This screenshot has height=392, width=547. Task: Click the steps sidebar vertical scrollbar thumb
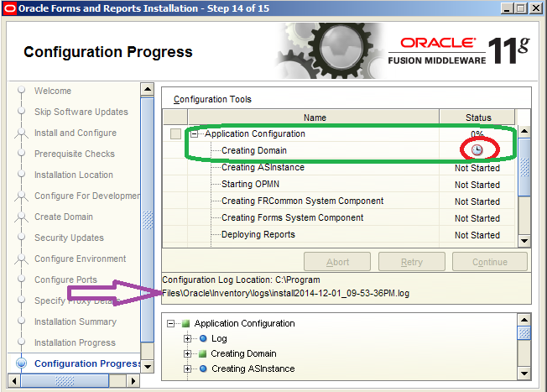(x=147, y=220)
